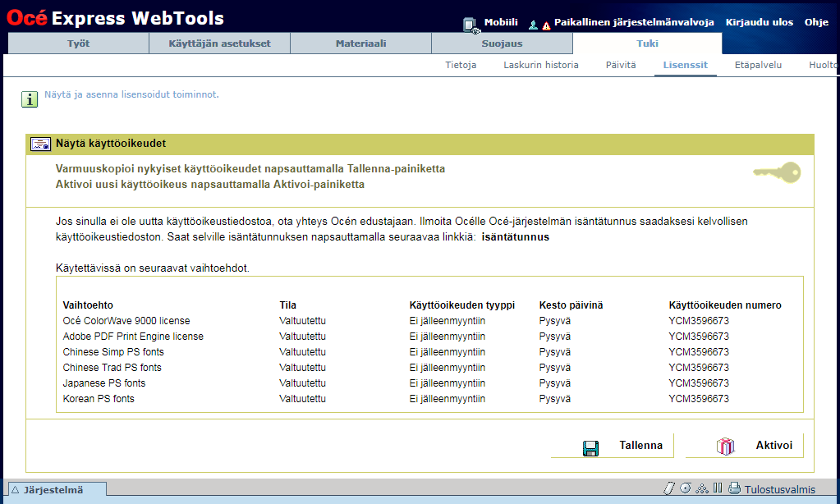Click the Kesto päivinä column header
The height and width of the screenshot is (504, 840).
571,305
